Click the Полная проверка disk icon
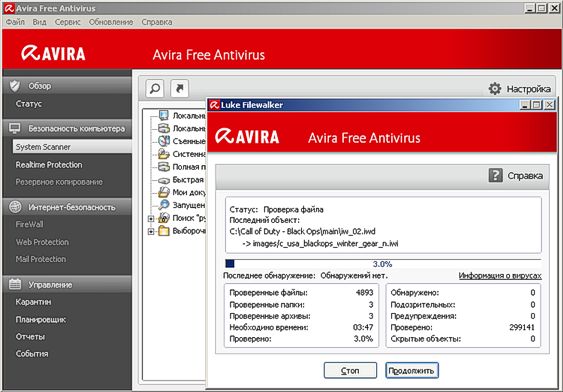 pos(164,167)
